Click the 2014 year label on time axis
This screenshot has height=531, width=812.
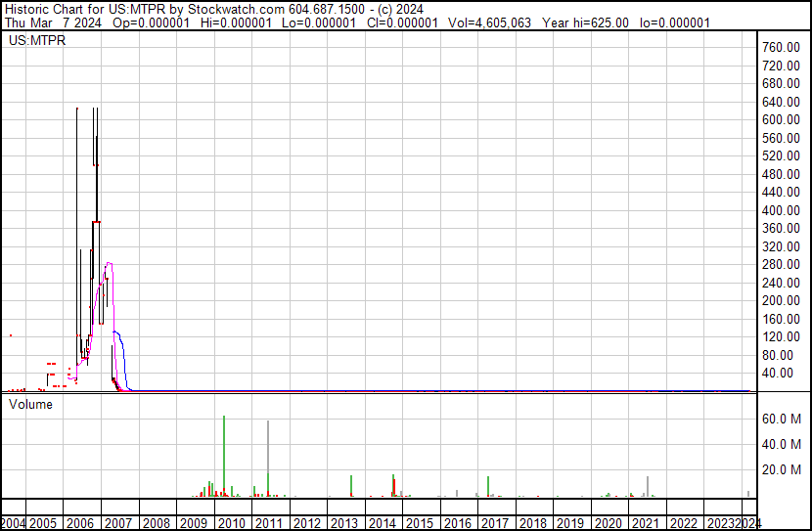[383, 523]
